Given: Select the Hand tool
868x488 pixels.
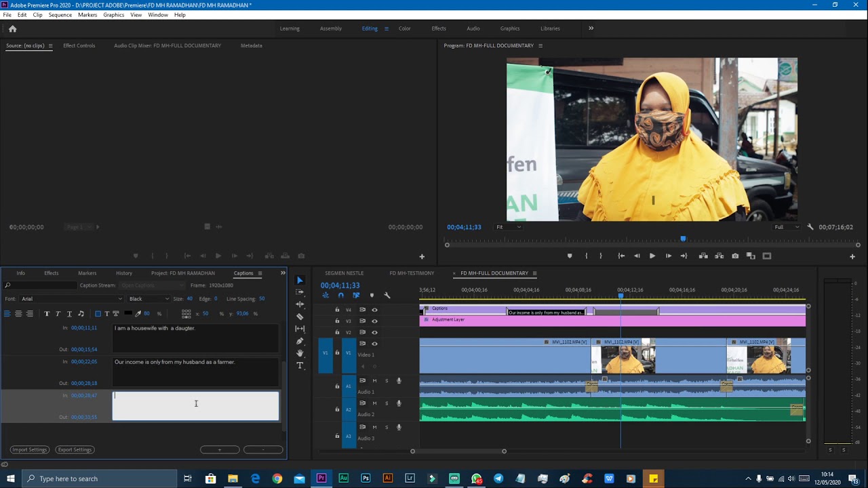Looking at the screenshot, I should click(300, 353).
